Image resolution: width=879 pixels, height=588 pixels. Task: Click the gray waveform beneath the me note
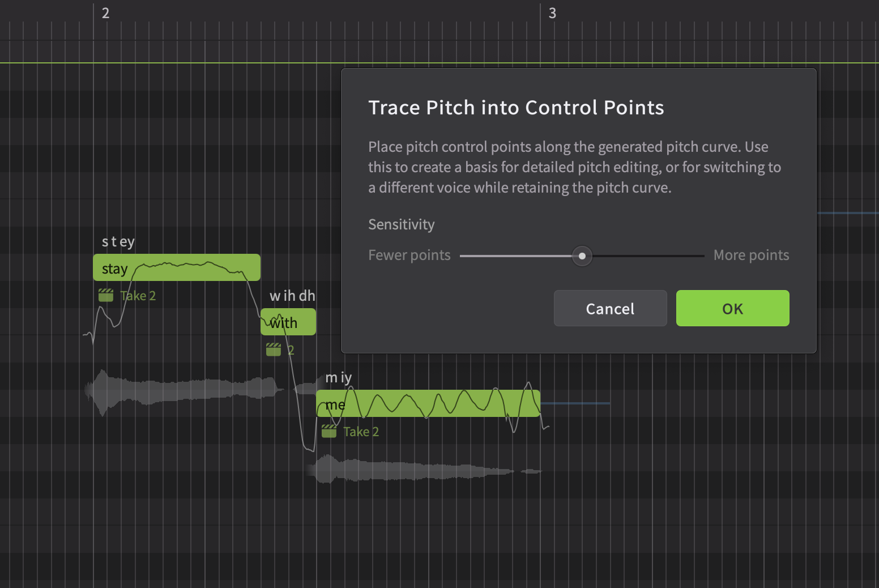click(x=408, y=471)
